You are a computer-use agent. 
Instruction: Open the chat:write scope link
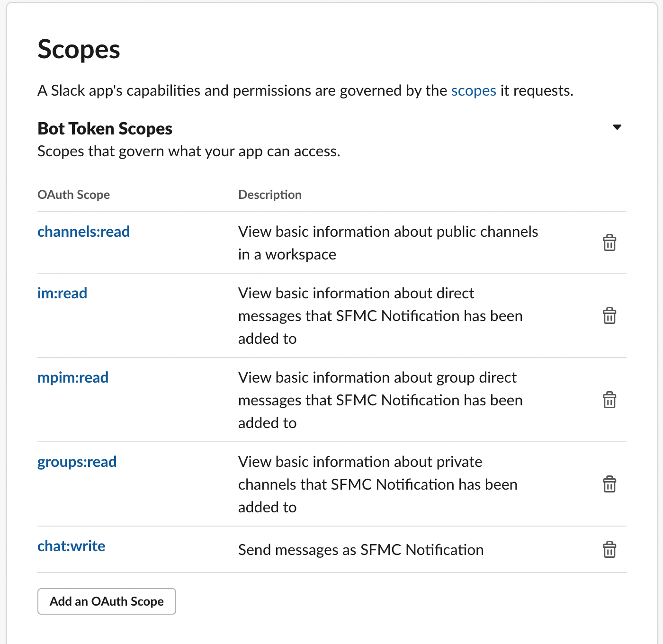[71, 546]
